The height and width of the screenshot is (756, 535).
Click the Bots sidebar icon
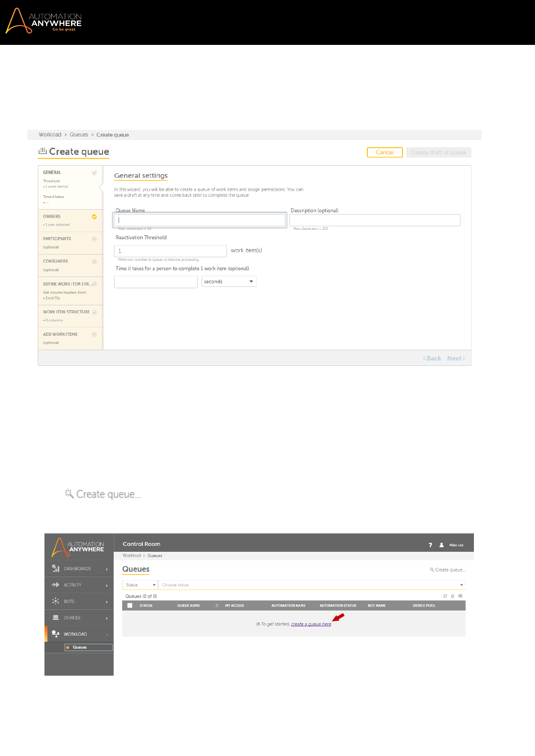point(56,601)
